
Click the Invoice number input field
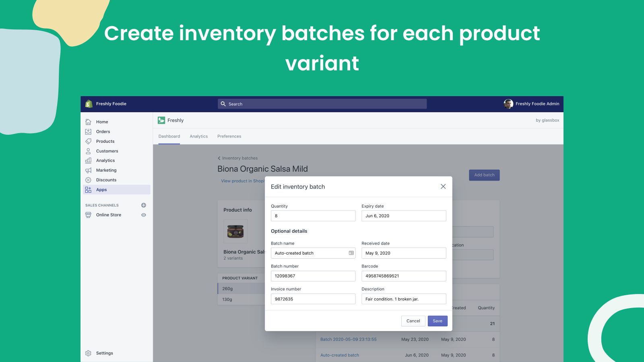313,299
